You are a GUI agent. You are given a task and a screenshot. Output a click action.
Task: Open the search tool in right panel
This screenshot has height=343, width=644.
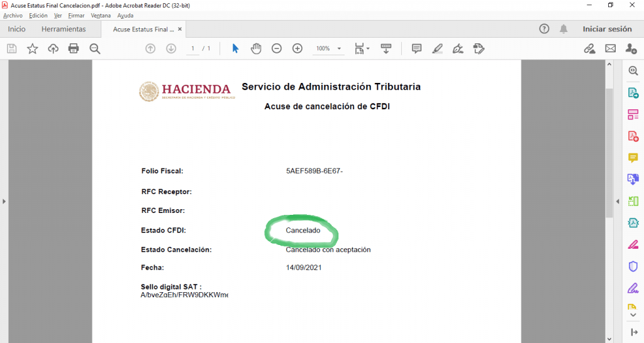pyautogui.click(x=633, y=71)
